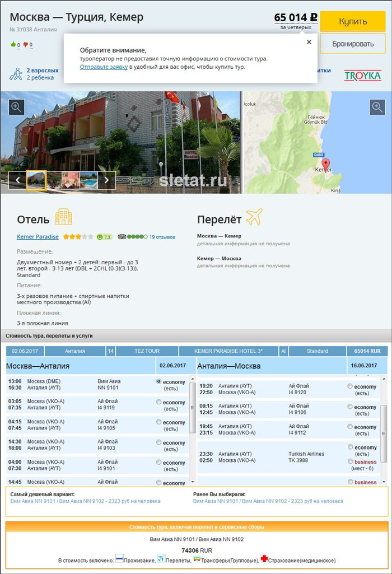Viewport: 392px width, 574px height.
Task: Click the red thumbs-down icon
Action: pos(25,45)
